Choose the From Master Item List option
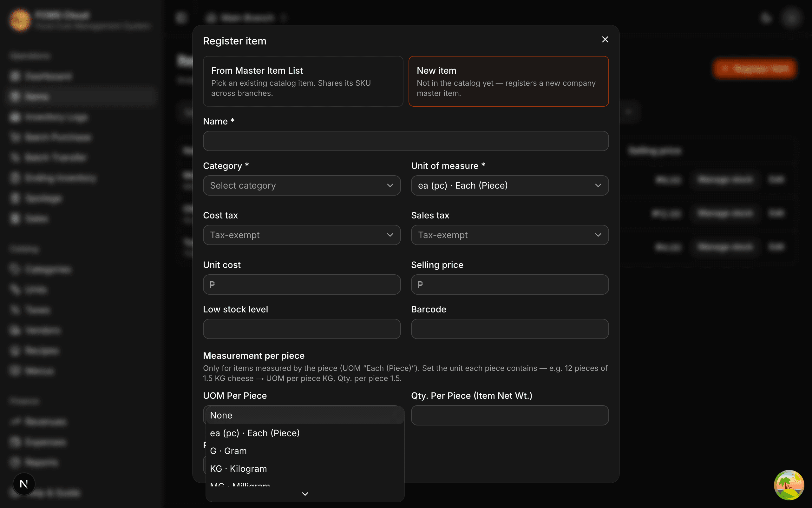Viewport: 812px width, 508px height. pos(303,81)
